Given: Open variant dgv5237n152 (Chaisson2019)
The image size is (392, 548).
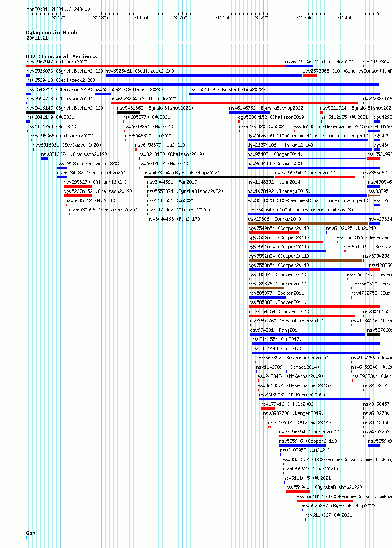Looking at the screenshot, I should [x=98, y=192].
